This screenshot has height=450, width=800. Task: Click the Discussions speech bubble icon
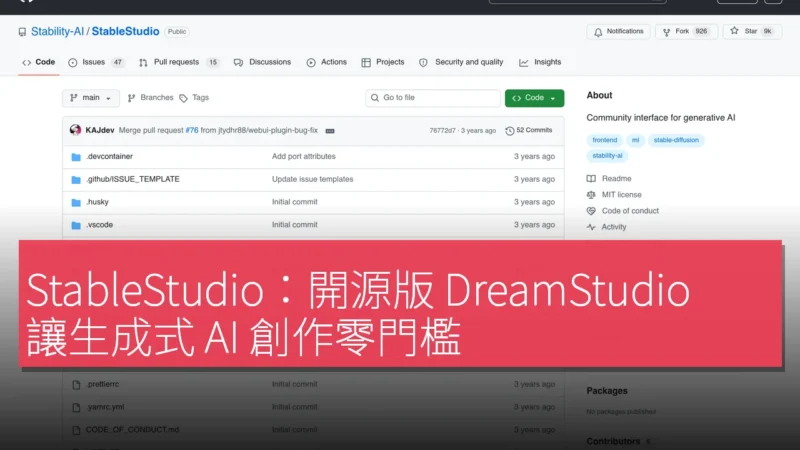238,63
